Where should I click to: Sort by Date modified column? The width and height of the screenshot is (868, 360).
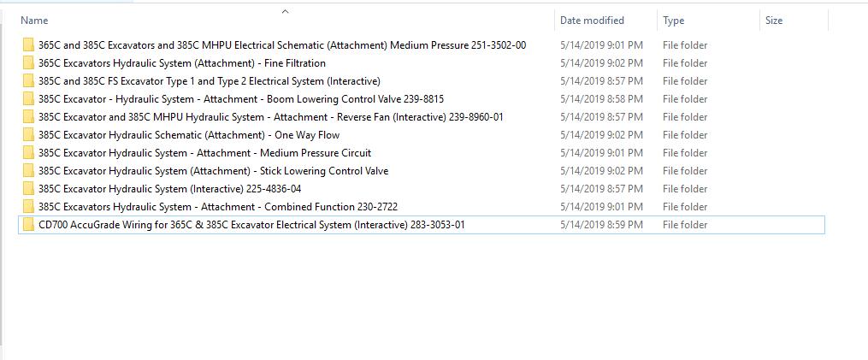pyautogui.click(x=592, y=21)
